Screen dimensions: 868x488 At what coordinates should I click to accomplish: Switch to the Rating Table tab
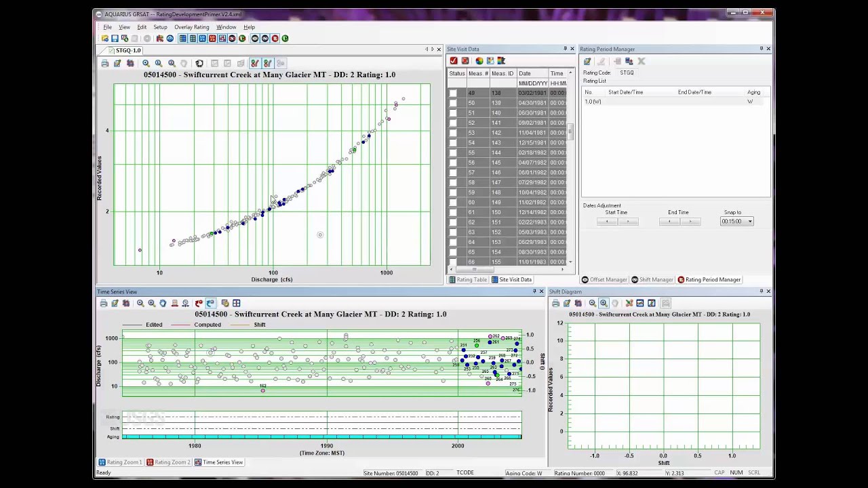coord(467,279)
